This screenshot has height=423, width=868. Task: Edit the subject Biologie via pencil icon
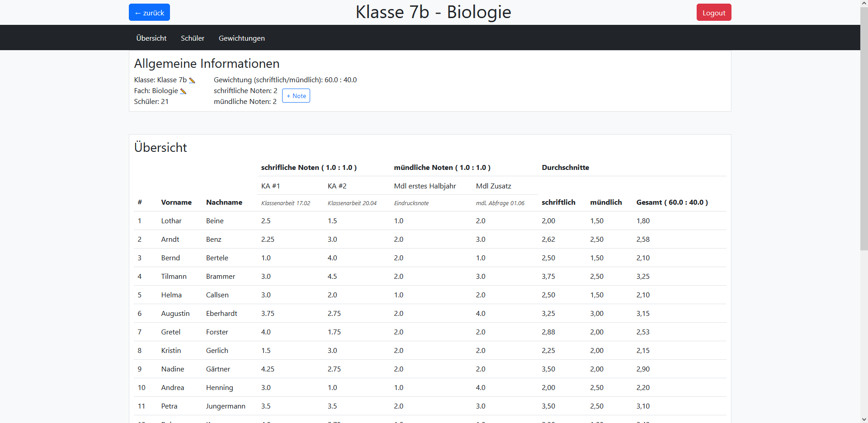(x=183, y=91)
